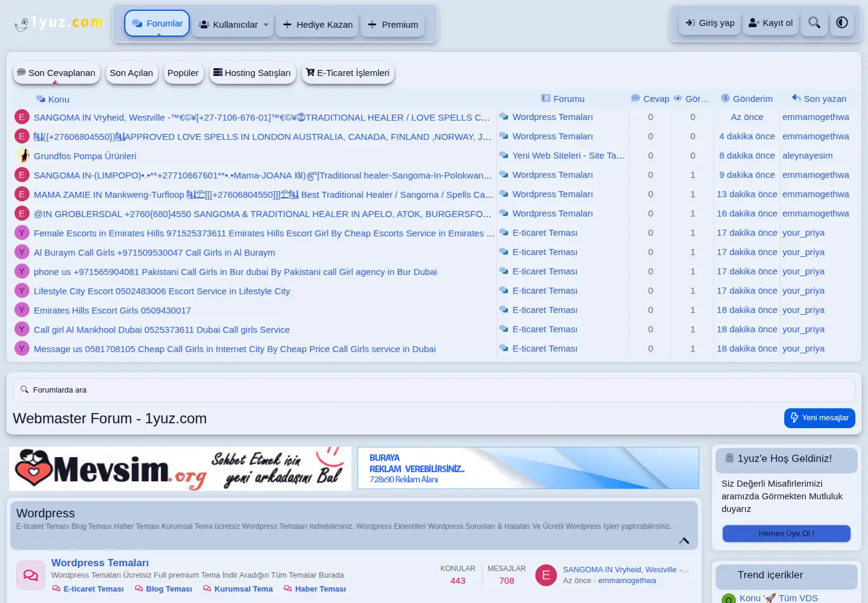
Task: Click 728x90 Reklam Alanı banner
Action: tap(528, 468)
